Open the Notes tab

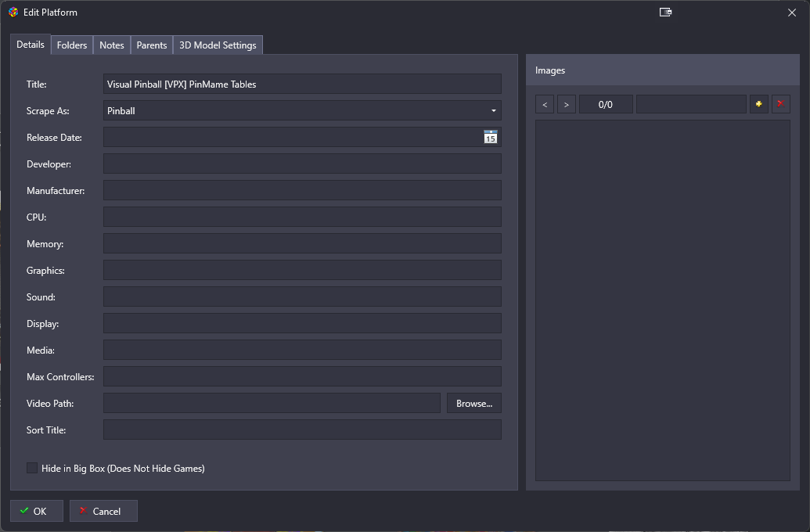112,45
